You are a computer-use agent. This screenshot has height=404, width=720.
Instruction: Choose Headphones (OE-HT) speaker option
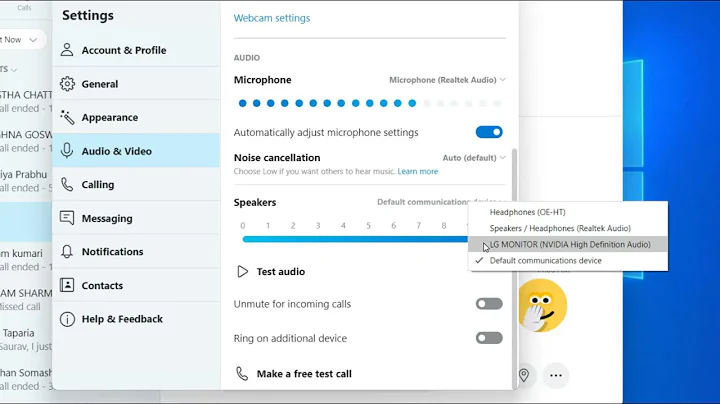click(x=527, y=212)
